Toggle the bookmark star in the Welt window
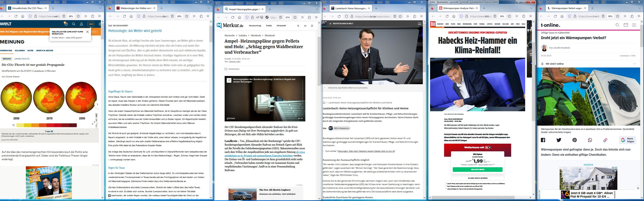The width and height of the screenshot is (644, 201). pos(78,16)
